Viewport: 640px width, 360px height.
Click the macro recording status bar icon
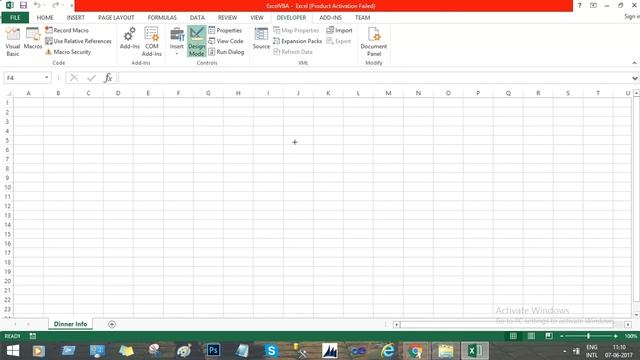33,336
